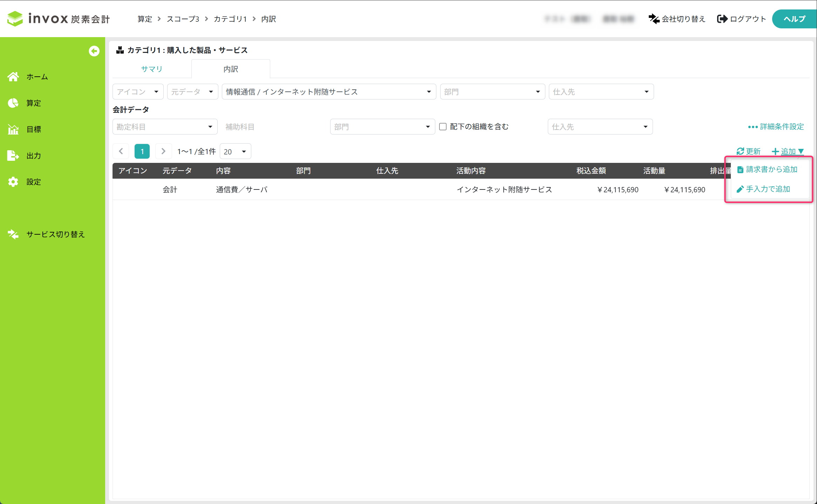Open the 出力 export icon

click(13, 156)
